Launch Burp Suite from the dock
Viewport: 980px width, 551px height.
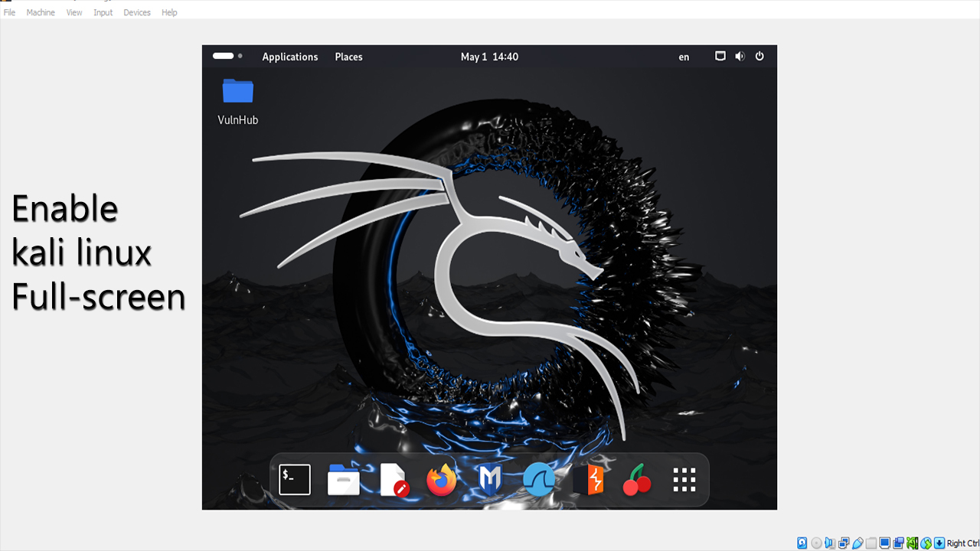pos(589,480)
